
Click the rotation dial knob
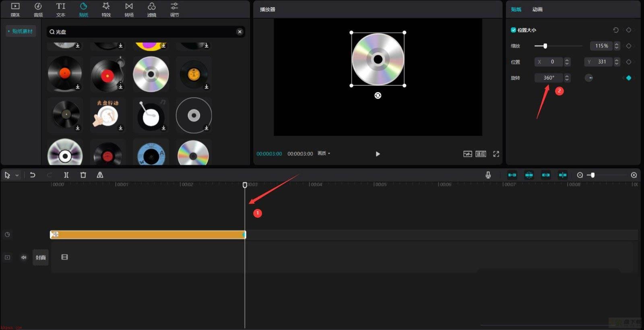(589, 78)
